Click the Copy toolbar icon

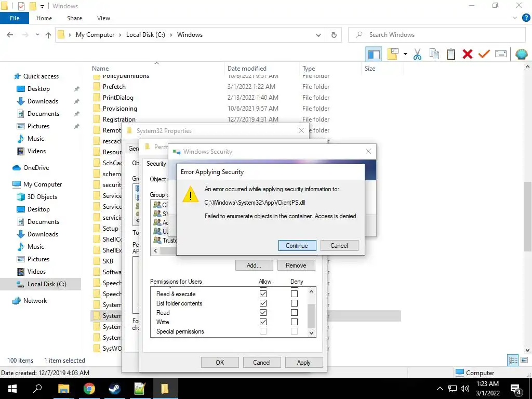tap(434, 54)
